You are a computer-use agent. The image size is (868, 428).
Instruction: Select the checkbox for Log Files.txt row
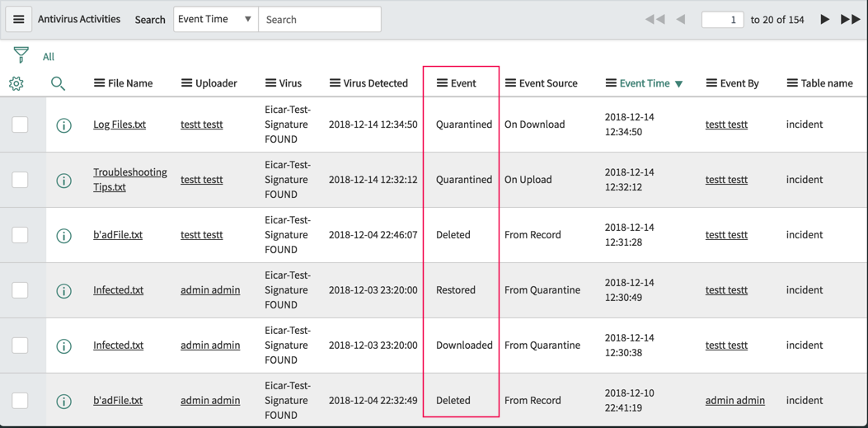(x=20, y=125)
